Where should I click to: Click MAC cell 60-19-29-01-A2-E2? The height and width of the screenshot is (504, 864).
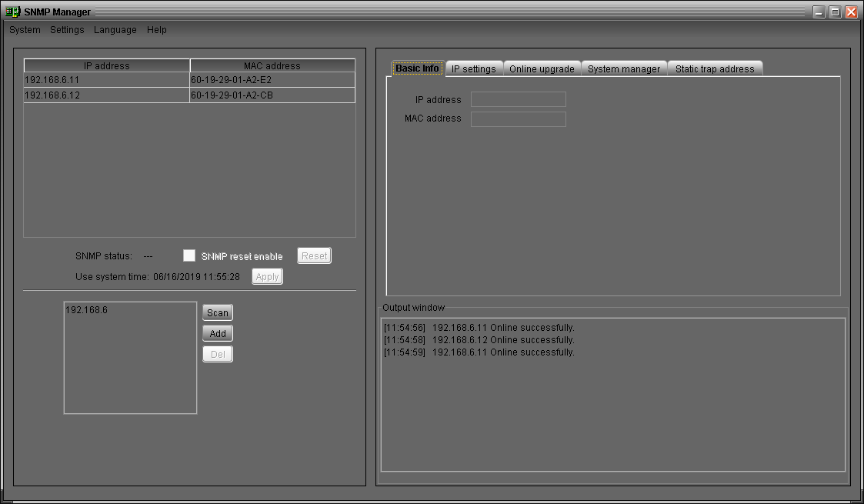(272, 80)
